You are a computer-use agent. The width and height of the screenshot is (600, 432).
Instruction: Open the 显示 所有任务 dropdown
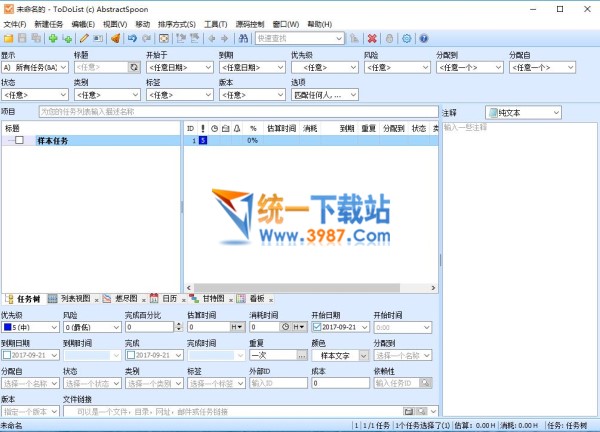[x=35, y=67]
